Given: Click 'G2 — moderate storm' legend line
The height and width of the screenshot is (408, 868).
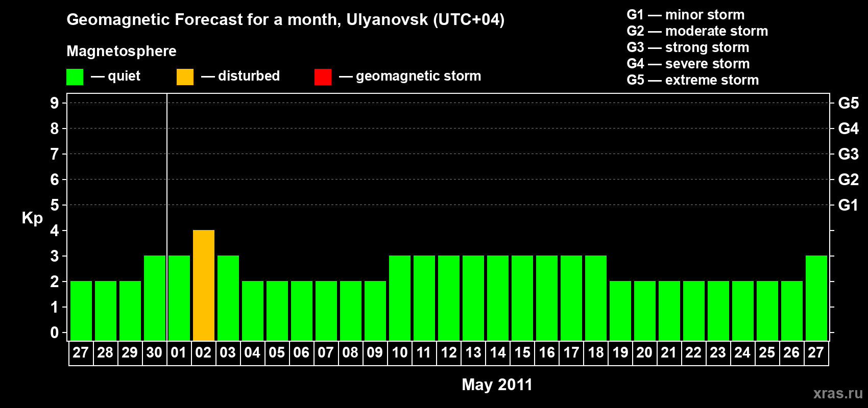Looking at the screenshot, I should click(697, 31).
